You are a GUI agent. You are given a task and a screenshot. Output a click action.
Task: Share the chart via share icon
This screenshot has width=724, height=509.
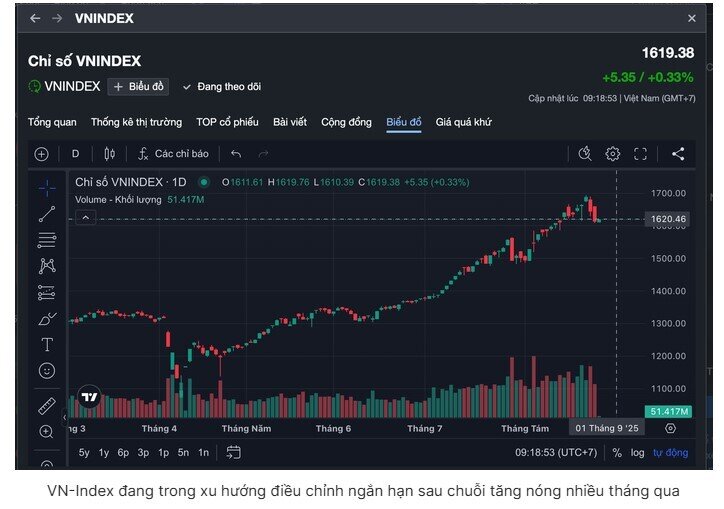click(678, 154)
